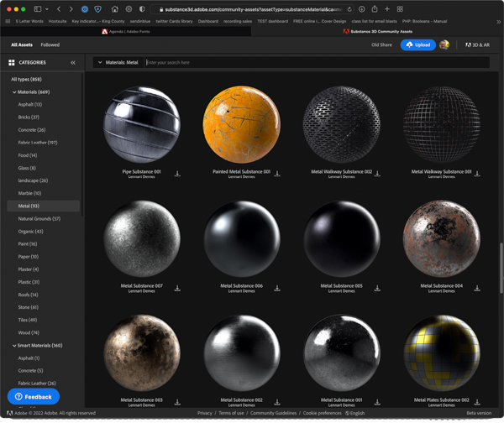Collapse the Materials (669) tree
504x423 pixels.
click(x=14, y=92)
